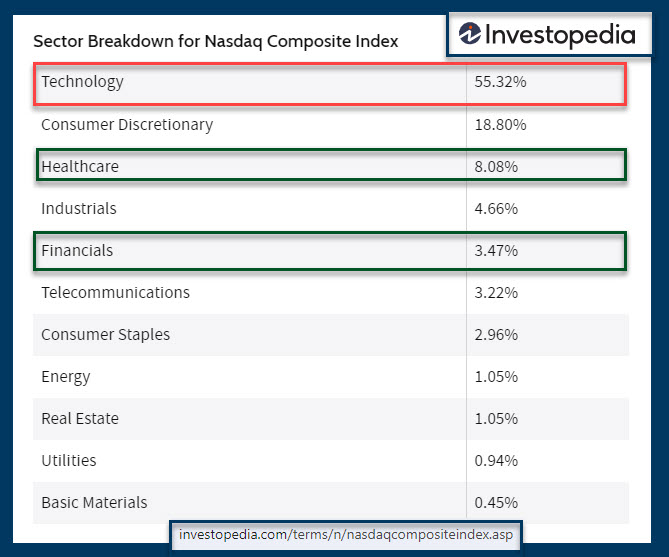The image size is (669, 557).
Task: Select the Consumer Staples row label
Action: [x=105, y=335]
